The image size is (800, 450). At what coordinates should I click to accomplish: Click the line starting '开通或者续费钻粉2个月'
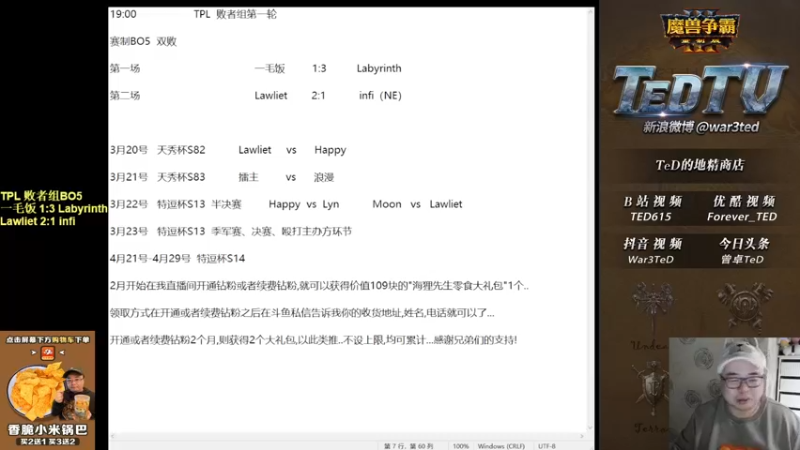click(314, 340)
